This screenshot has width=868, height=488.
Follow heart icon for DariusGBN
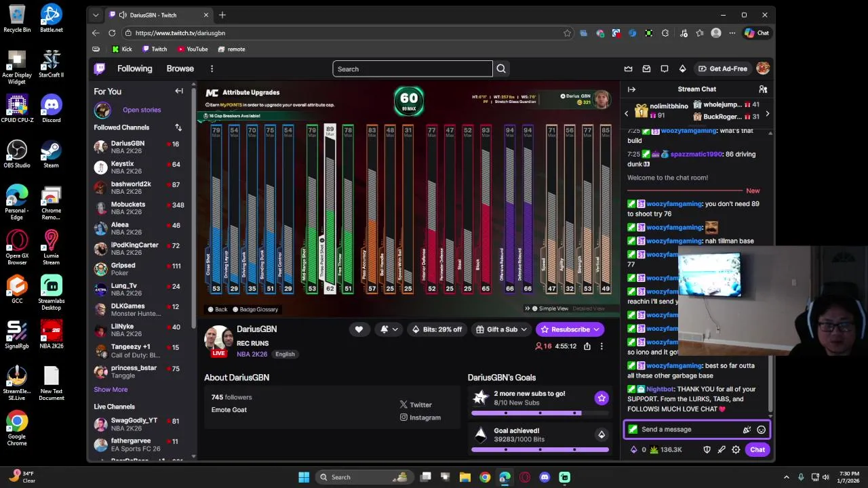click(x=359, y=329)
